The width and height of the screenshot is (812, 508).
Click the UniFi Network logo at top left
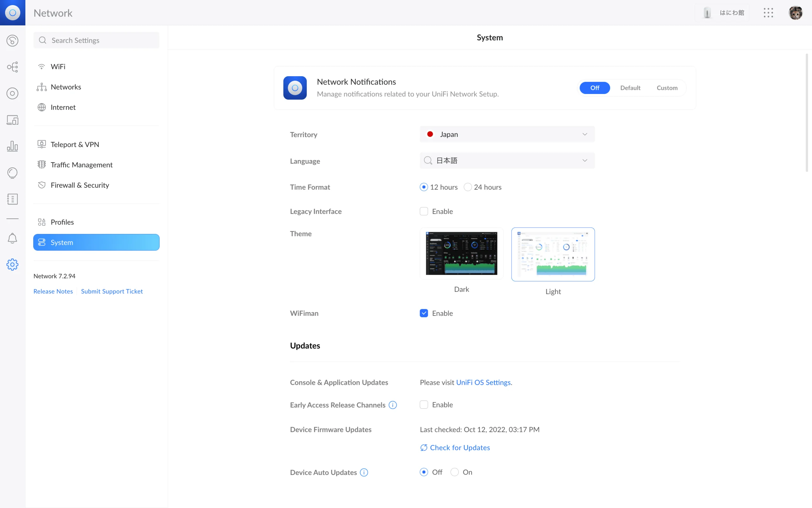[x=12, y=12]
